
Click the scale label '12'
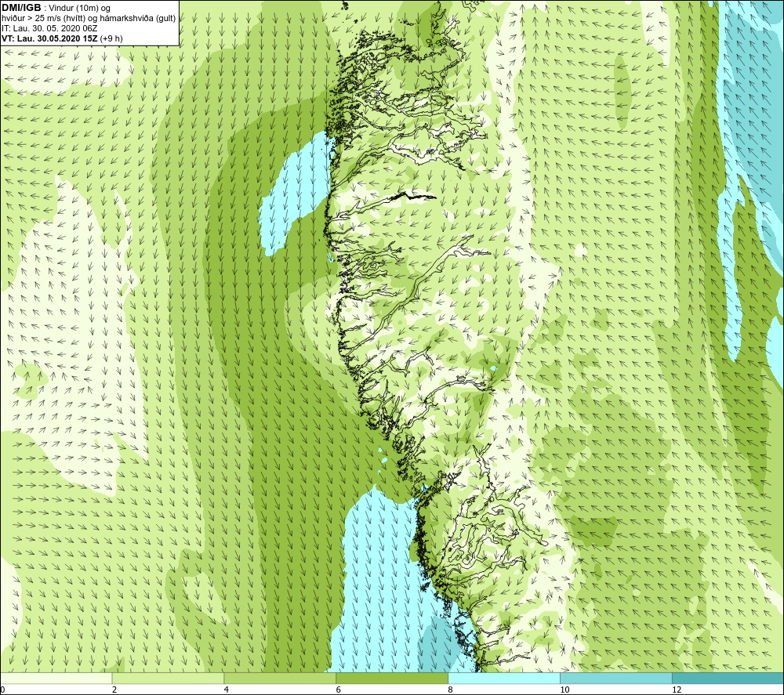[677, 690]
